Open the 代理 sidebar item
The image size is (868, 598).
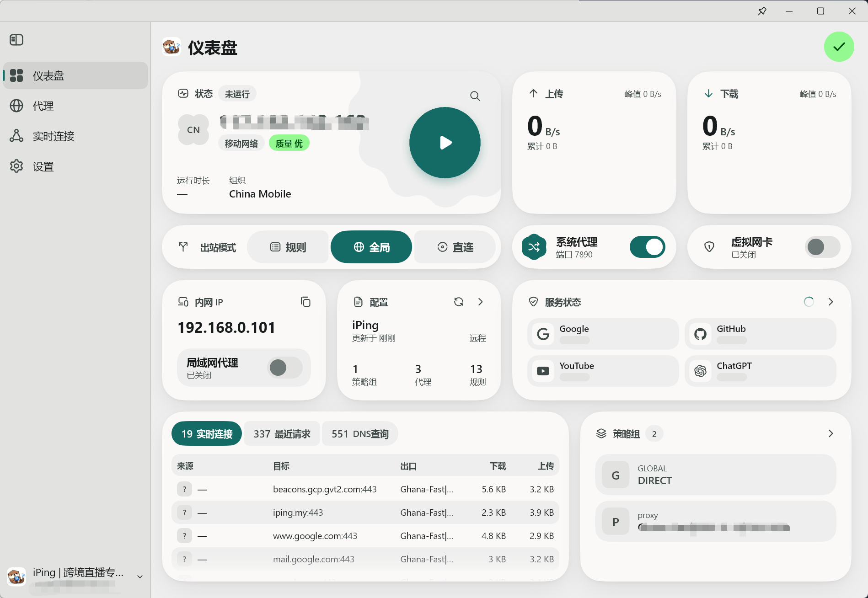(x=75, y=106)
